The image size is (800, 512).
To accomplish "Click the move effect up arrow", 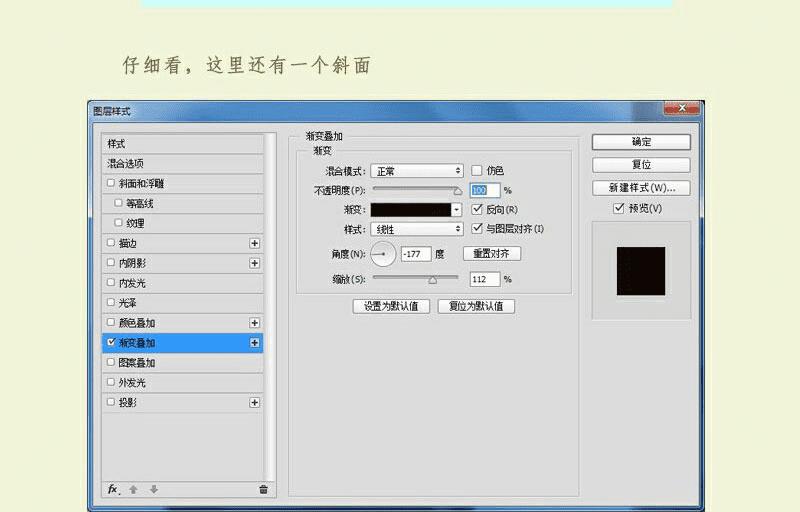I will point(133,490).
